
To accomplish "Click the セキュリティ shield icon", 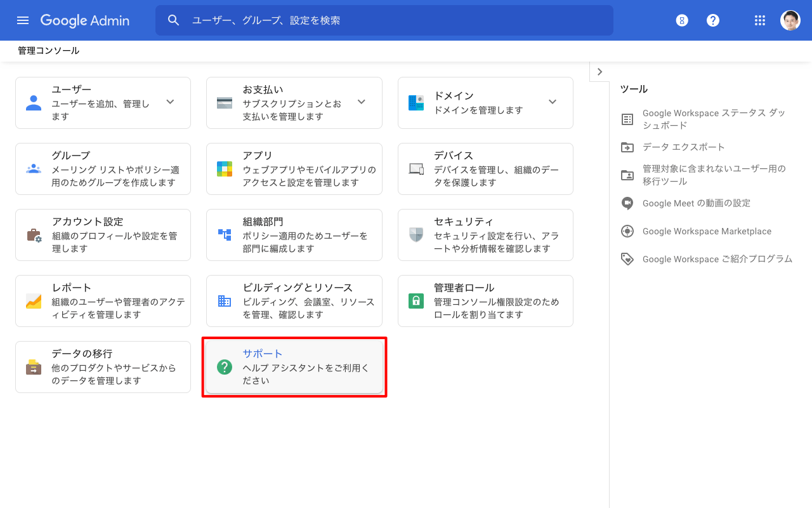I will [416, 235].
